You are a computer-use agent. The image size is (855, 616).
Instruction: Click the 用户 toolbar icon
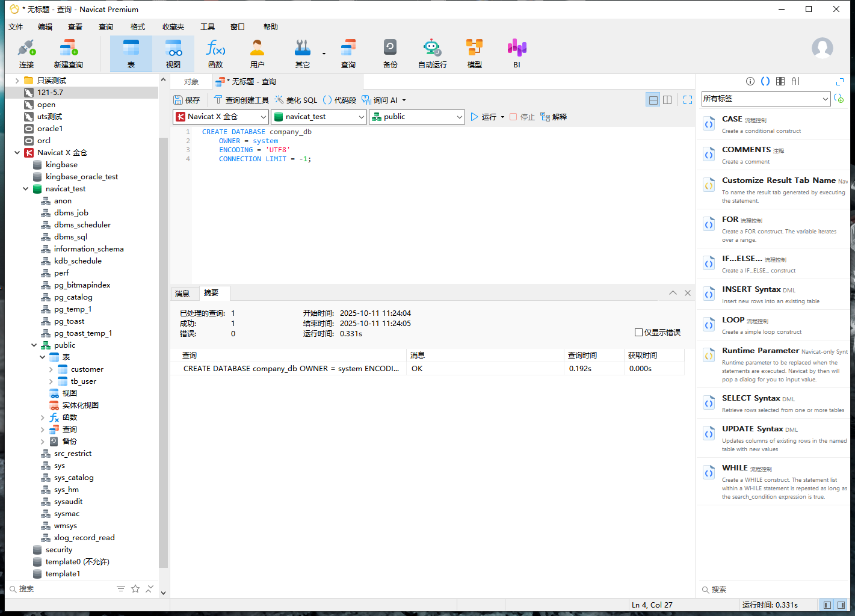coord(258,54)
